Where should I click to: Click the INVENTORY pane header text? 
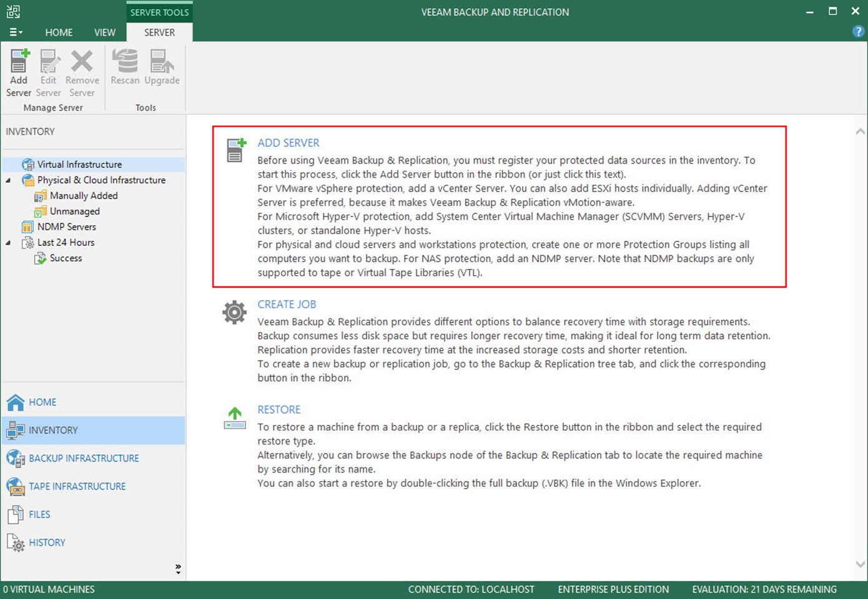[x=30, y=132]
